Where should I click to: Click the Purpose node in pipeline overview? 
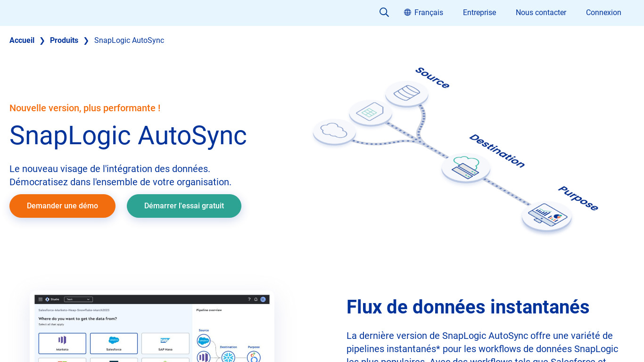coord(254,357)
